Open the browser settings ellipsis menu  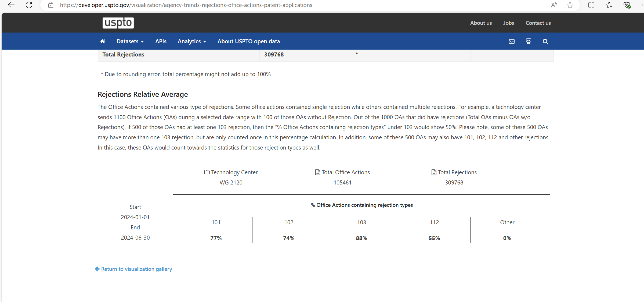pos(642,5)
